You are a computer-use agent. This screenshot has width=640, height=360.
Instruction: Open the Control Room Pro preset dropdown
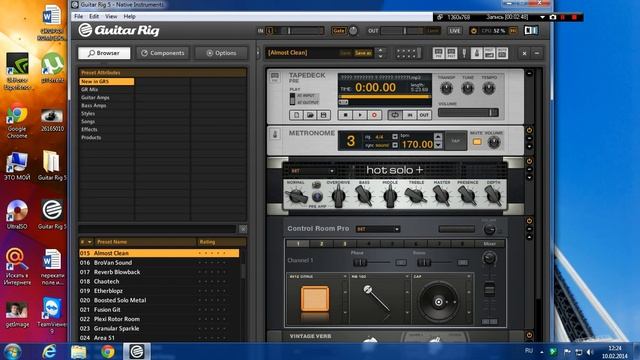click(x=378, y=229)
